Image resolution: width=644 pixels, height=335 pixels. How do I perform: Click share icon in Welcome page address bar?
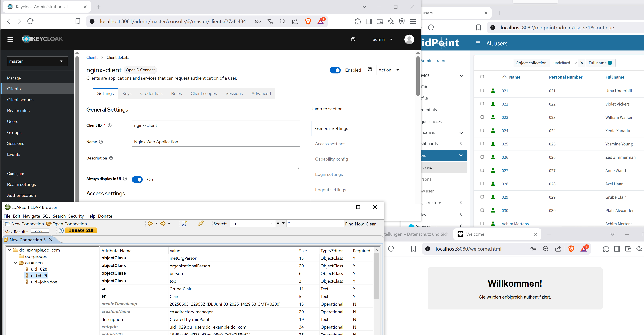pyautogui.click(x=558, y=249)
